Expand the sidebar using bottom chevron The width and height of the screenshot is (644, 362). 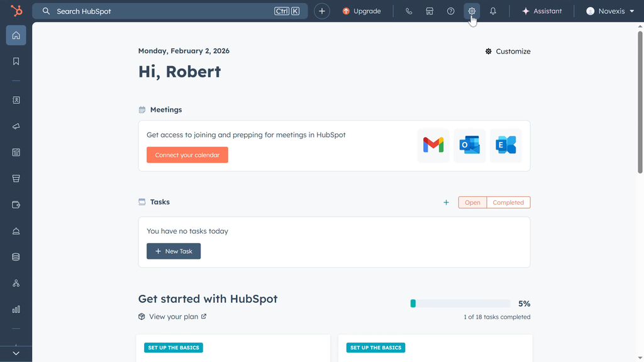pyautogui.click(x=16, y=353)
